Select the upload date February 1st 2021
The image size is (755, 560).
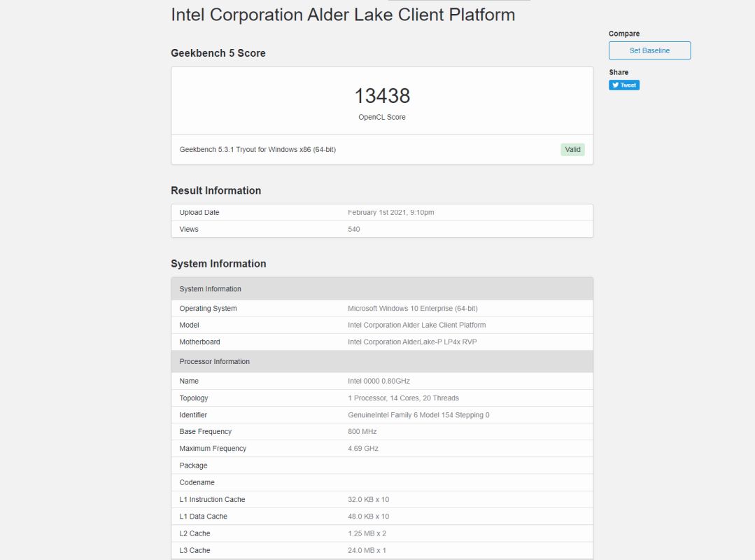(x=391, y=212)
